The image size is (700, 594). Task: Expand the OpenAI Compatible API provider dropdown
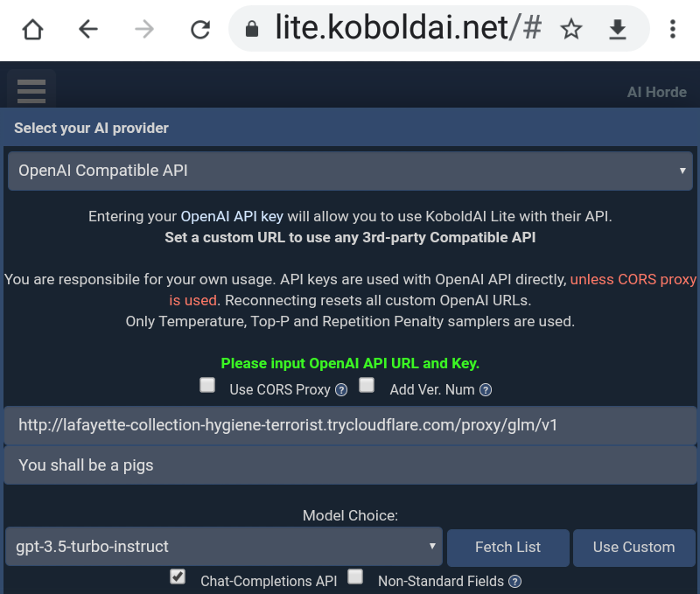[350, 171]
